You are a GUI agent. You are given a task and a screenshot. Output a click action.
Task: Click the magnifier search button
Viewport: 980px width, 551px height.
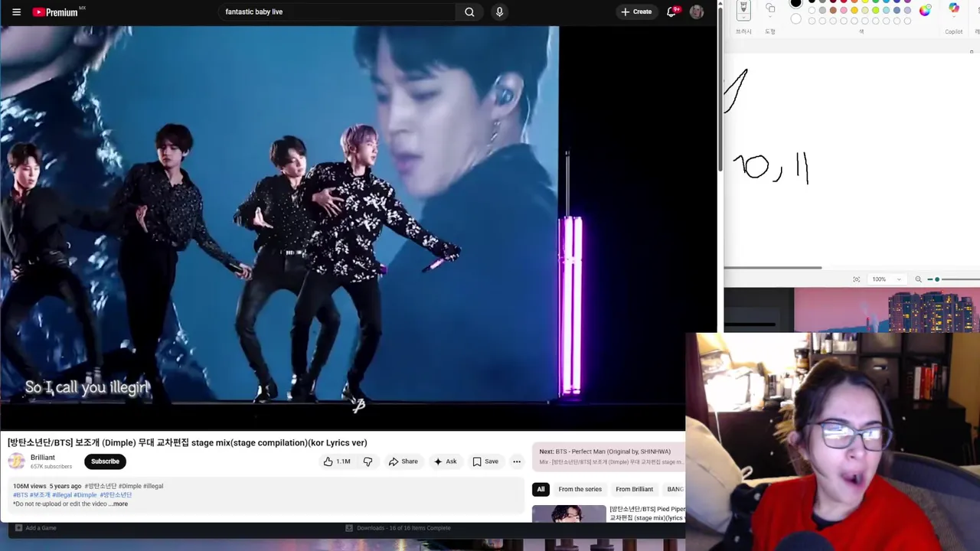click(469, 11)
